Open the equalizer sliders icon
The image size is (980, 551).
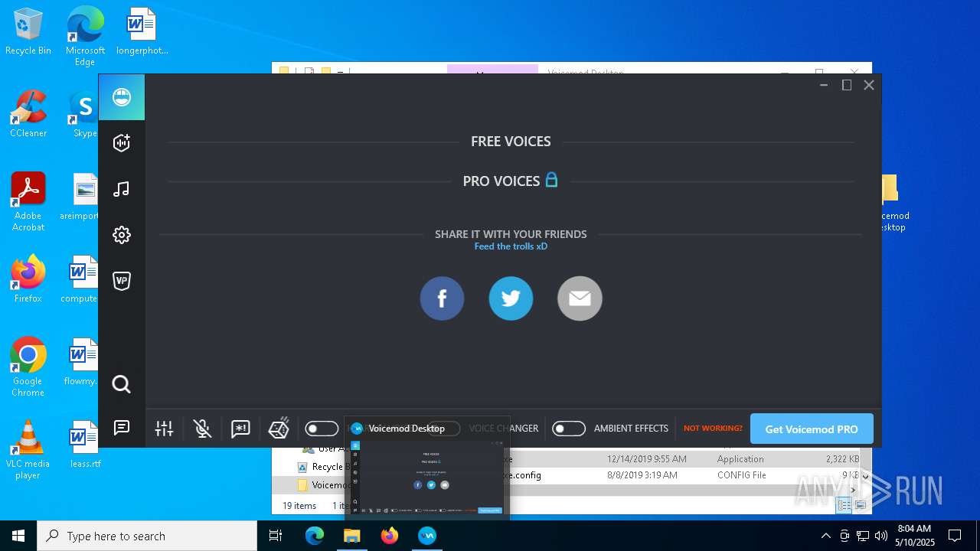coord(165,429)
